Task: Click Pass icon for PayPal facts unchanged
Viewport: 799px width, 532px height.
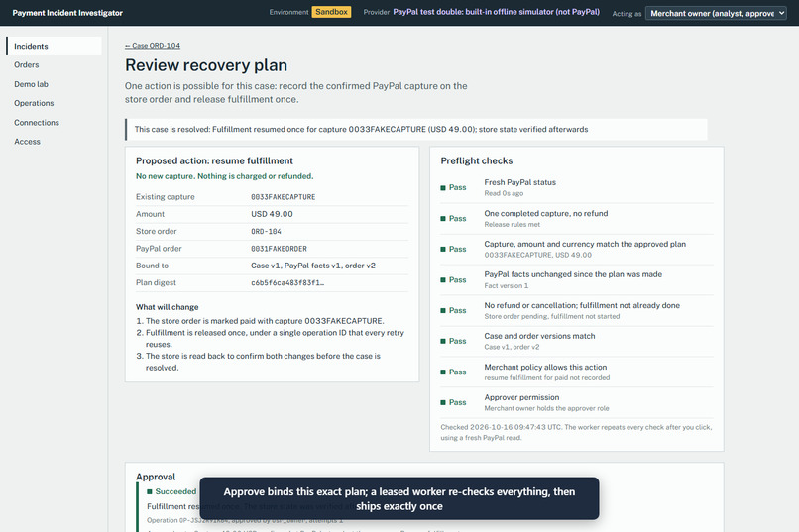Action: 443,280
